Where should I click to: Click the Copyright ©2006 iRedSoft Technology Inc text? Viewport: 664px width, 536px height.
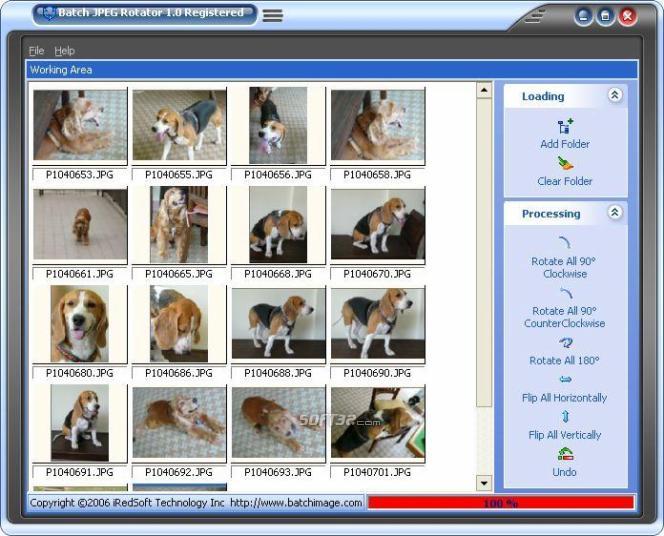click(127, 503)
